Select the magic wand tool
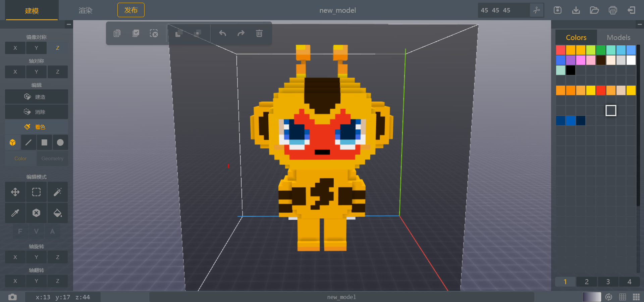The width and height of the screenshot is (644, 302). tap(58, 192)
